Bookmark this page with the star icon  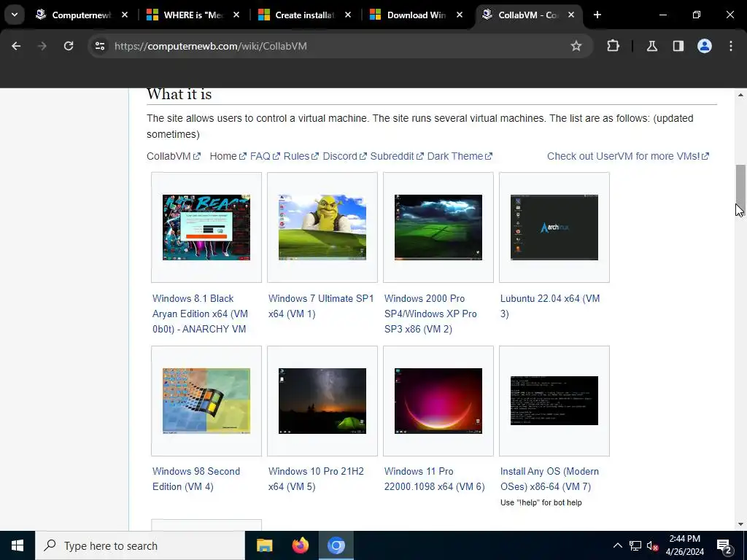pyautogui.click(x=576, y=46)
